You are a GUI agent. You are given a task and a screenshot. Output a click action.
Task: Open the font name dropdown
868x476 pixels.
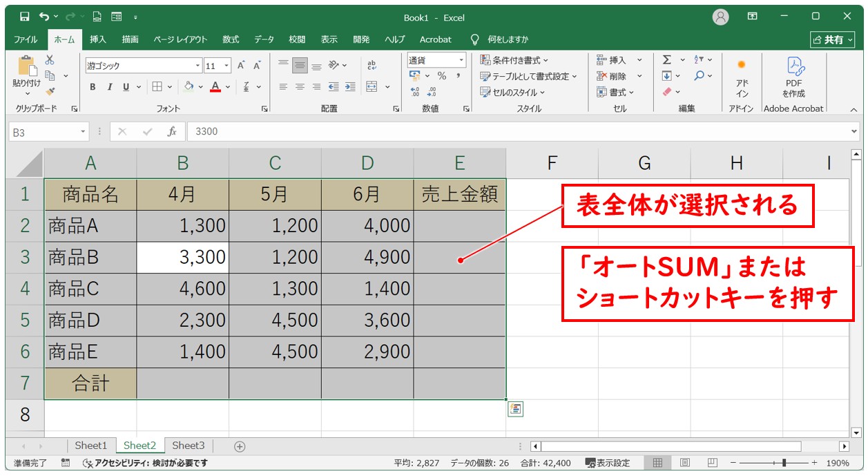197,66
